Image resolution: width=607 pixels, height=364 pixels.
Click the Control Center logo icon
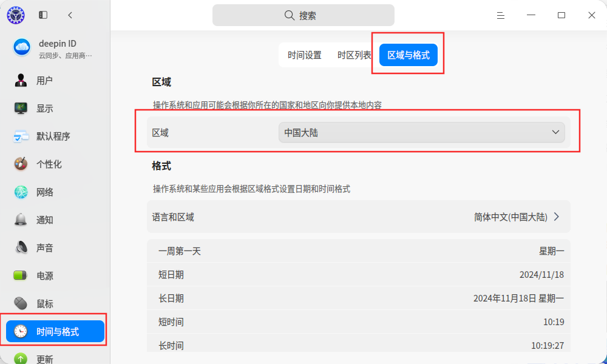(x=16, y=15)
